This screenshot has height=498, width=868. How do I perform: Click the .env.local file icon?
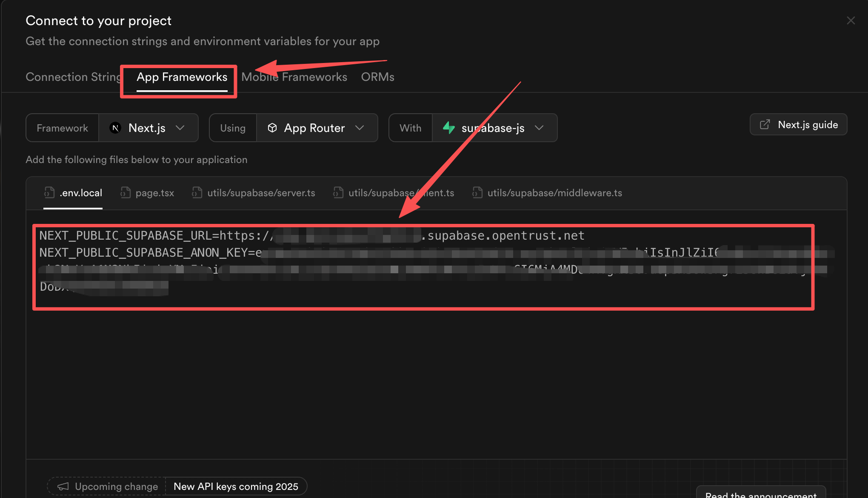[49, 192]
